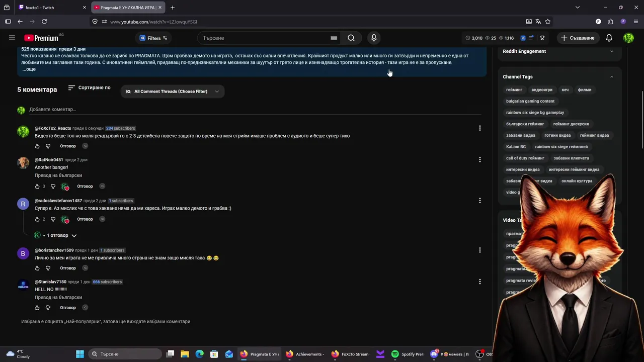The width and height of the screenshot is (644, 362).
Task: Open Spotify Premium from the taskbar
Action: click(x=408, y=354)
